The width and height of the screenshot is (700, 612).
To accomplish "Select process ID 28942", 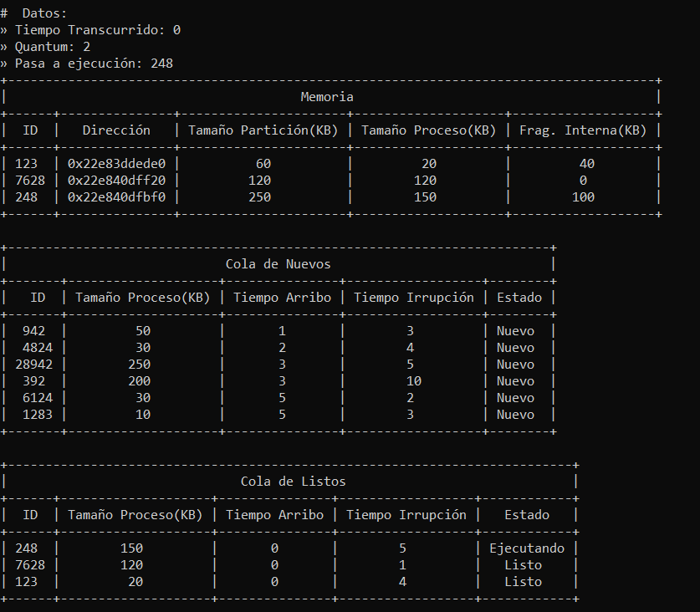I will [x=34, y=365].
